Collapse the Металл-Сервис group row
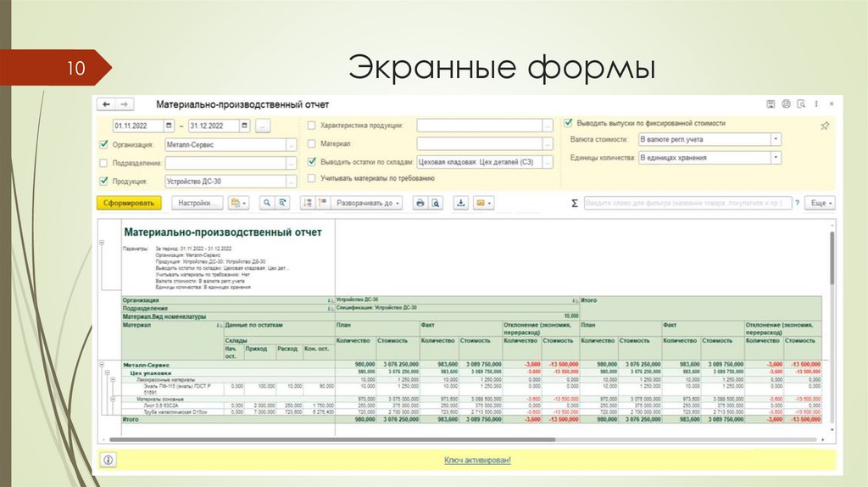Image resolution: width=868 pixels, height=487 pixels. point(102,365)
